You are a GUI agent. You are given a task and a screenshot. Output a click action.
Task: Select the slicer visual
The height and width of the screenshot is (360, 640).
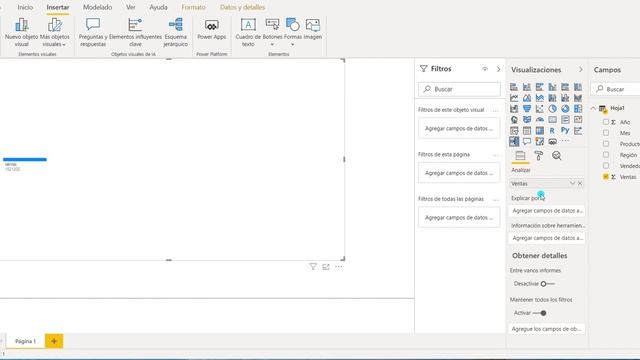point(514,131)
